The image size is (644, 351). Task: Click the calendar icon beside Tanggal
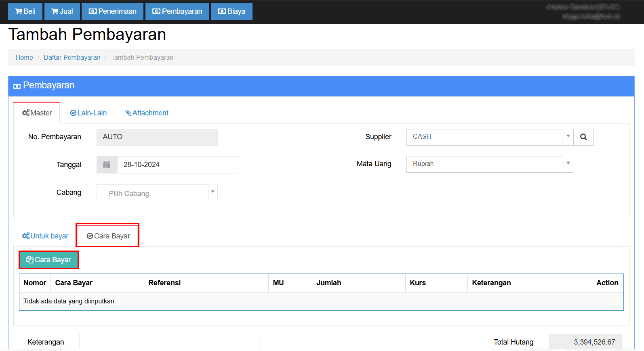(107, 165)
